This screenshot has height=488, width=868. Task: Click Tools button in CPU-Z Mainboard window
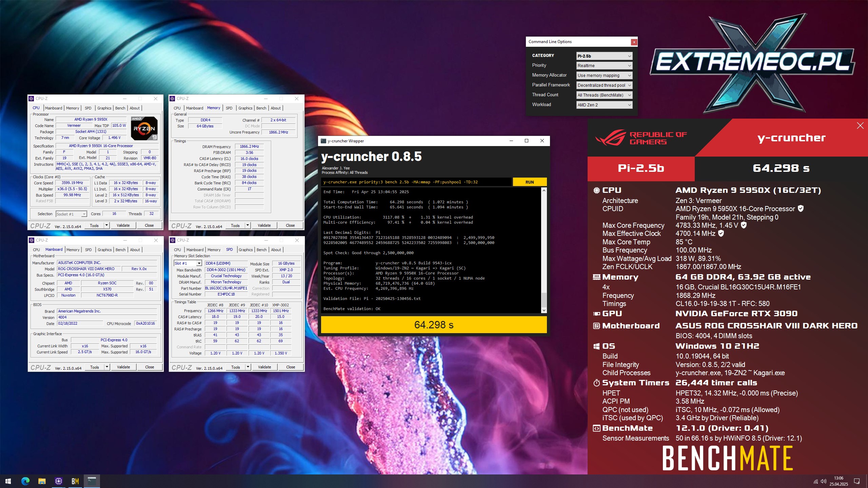click(x=95, y=367)
